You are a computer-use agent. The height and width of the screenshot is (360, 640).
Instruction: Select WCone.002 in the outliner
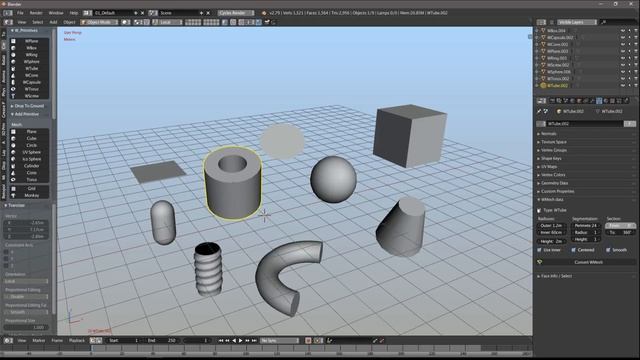558,44
